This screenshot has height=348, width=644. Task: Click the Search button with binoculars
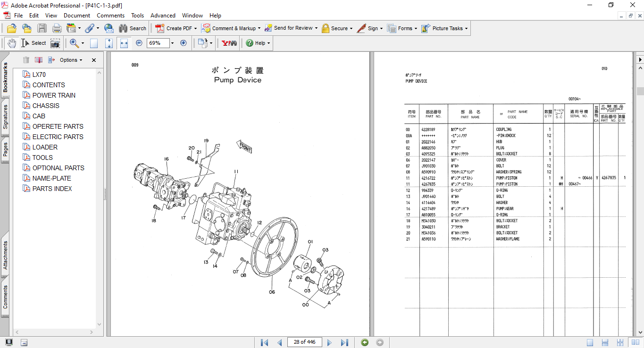[133, 28]
